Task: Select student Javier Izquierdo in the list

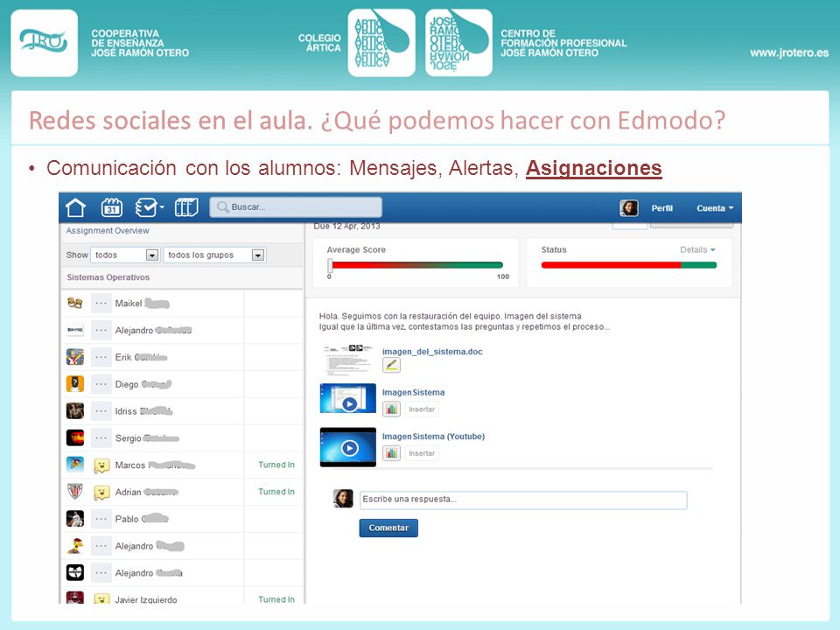Action: point(152,596)
